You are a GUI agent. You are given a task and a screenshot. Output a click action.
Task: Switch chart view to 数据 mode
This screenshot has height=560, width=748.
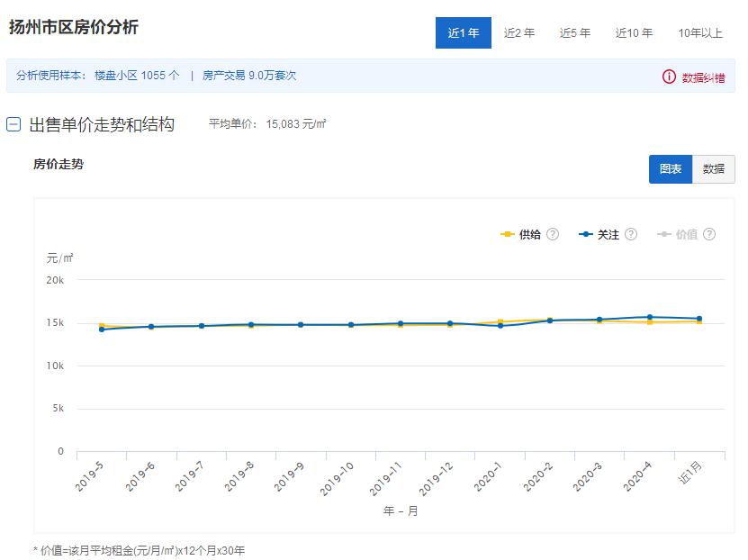point(714,168)
